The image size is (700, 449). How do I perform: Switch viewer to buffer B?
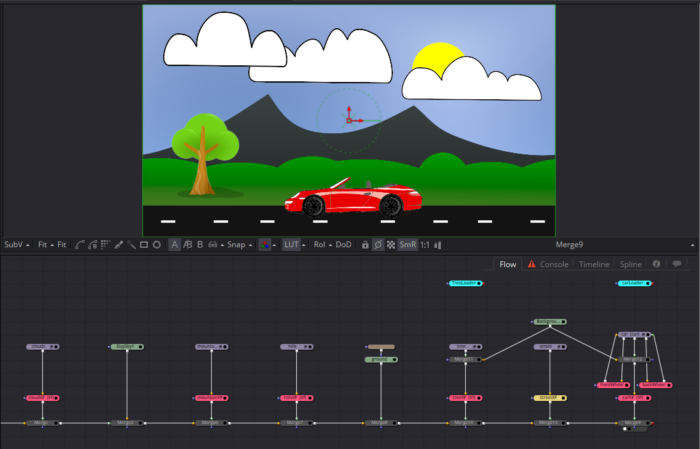[200, 245]
